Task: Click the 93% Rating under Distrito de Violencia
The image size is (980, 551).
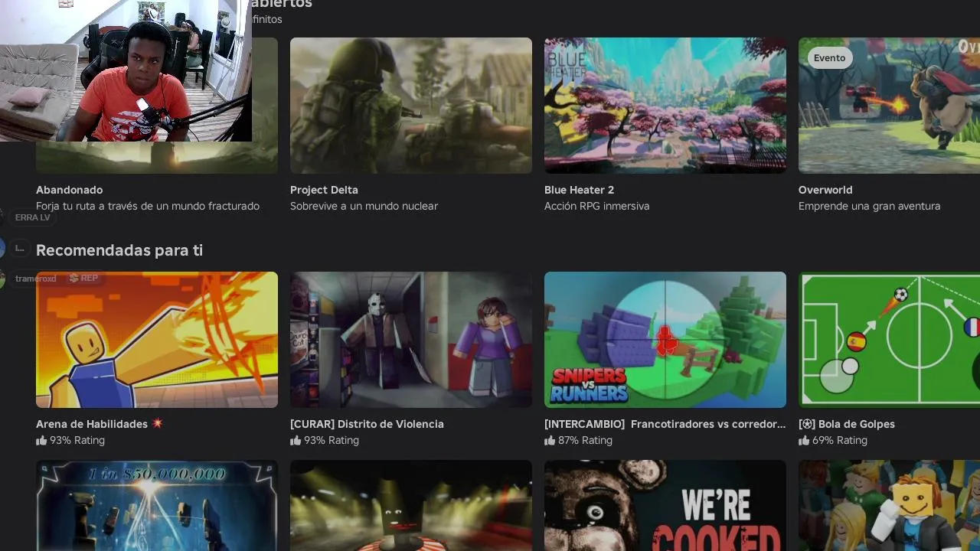Action: (x=332, y=441)
